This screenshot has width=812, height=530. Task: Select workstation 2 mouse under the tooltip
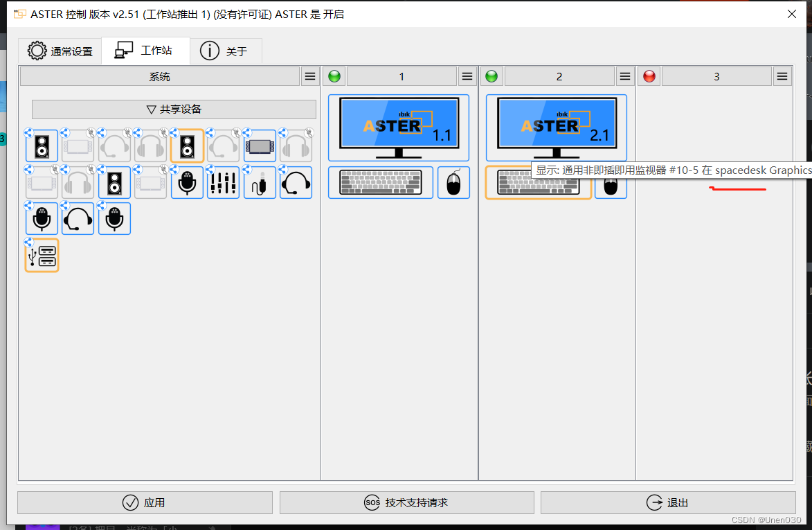click(611, 188)
